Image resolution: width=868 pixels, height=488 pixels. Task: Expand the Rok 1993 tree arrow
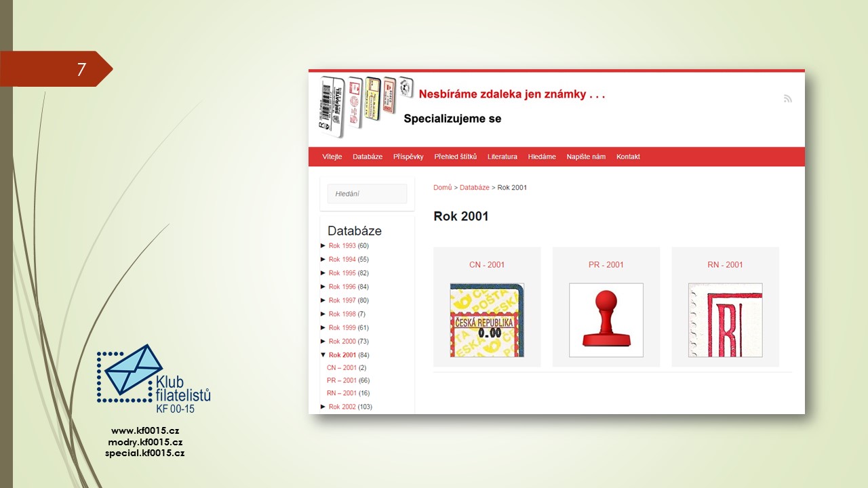(323, 246)
